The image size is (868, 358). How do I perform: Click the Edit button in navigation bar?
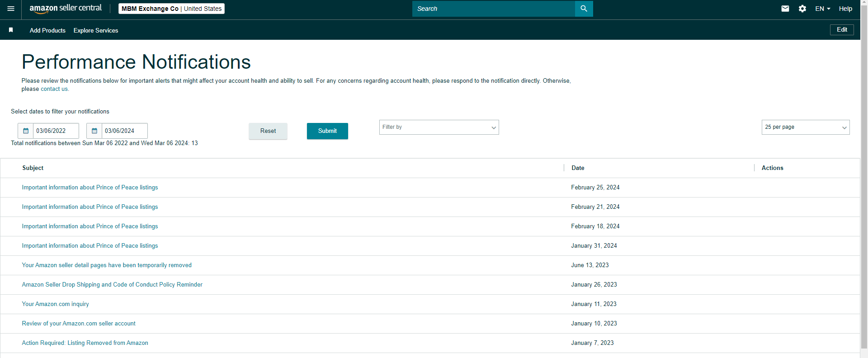click(842, 30)
